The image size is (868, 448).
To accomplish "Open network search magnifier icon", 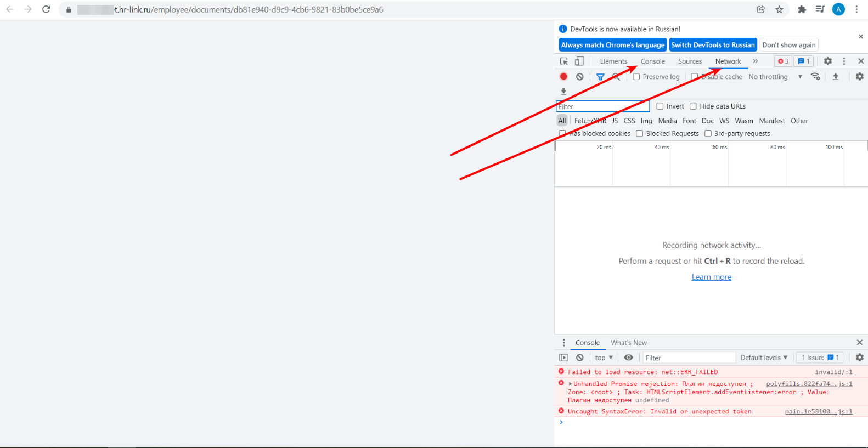I will point(616,77).
